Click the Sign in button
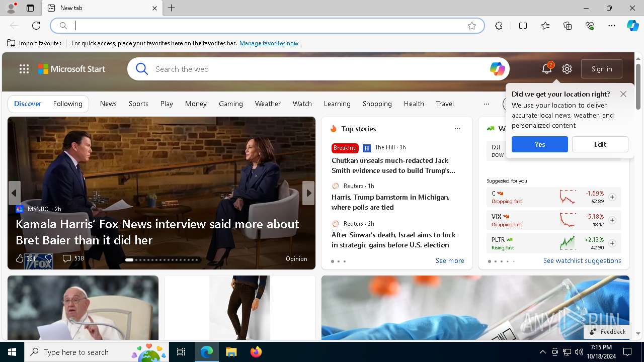 602,69
